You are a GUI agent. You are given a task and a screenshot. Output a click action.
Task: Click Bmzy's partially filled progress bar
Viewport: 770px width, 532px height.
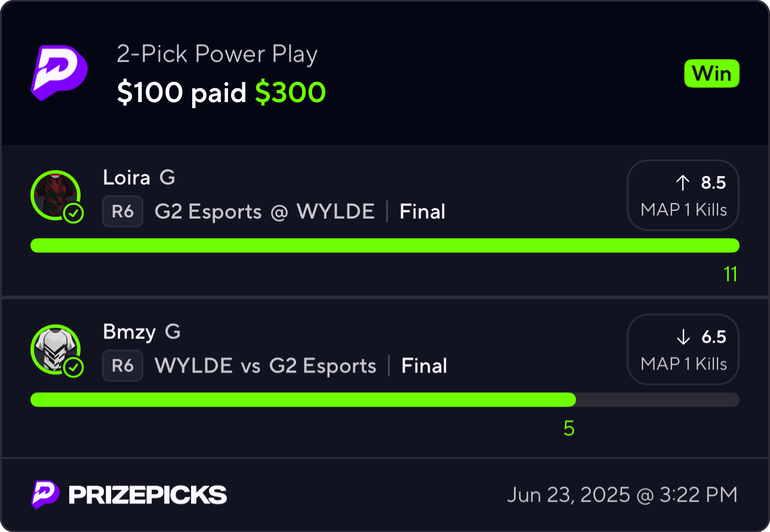385,399
